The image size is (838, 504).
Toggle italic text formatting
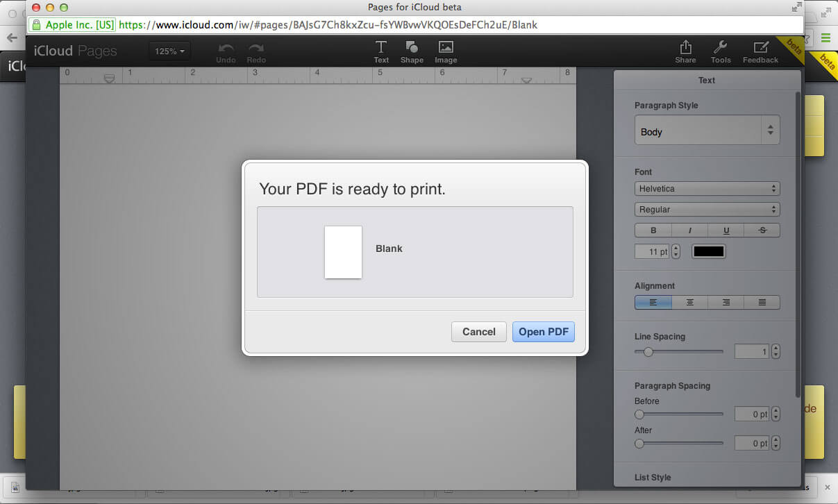pos(689,230)
